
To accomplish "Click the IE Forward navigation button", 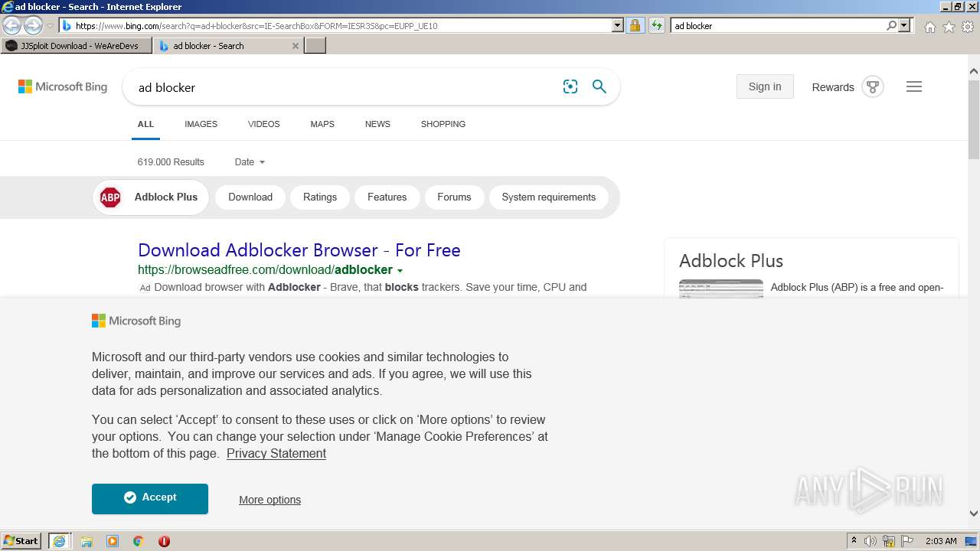I will [x=33, y=25].
